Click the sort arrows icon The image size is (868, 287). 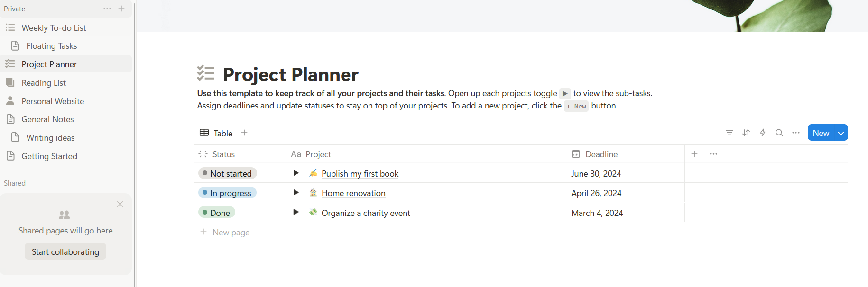[x=746, y=133]
